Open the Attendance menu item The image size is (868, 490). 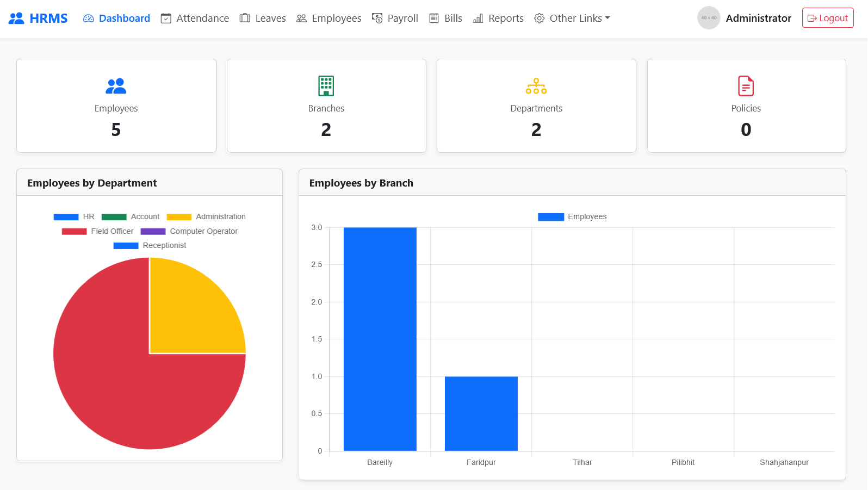click(195, 18)
